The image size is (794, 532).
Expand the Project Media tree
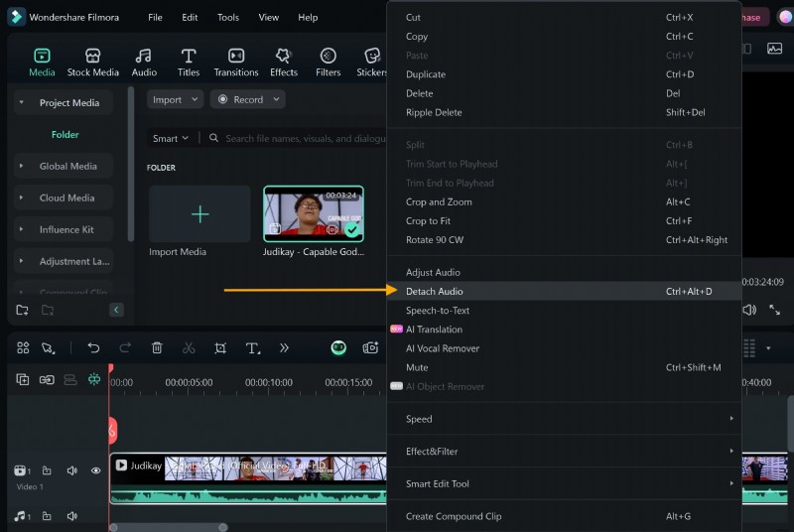[x=21, y=102]
